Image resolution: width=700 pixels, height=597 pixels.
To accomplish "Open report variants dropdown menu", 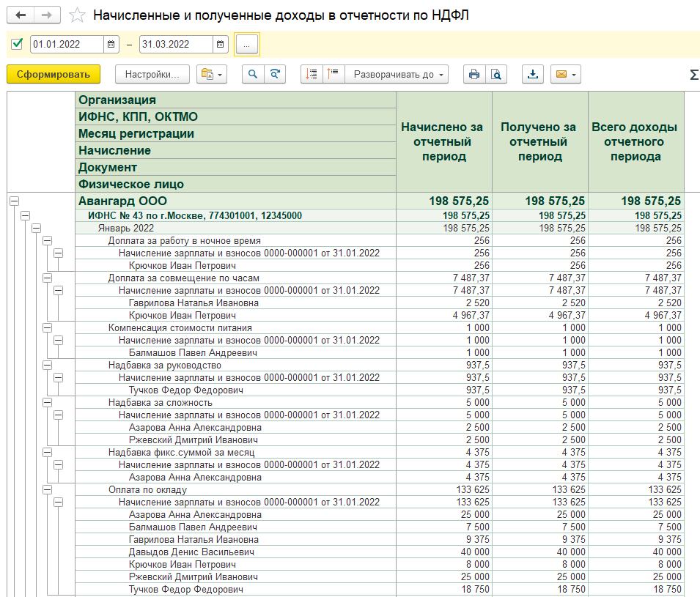I will click(x=213, y=74).
